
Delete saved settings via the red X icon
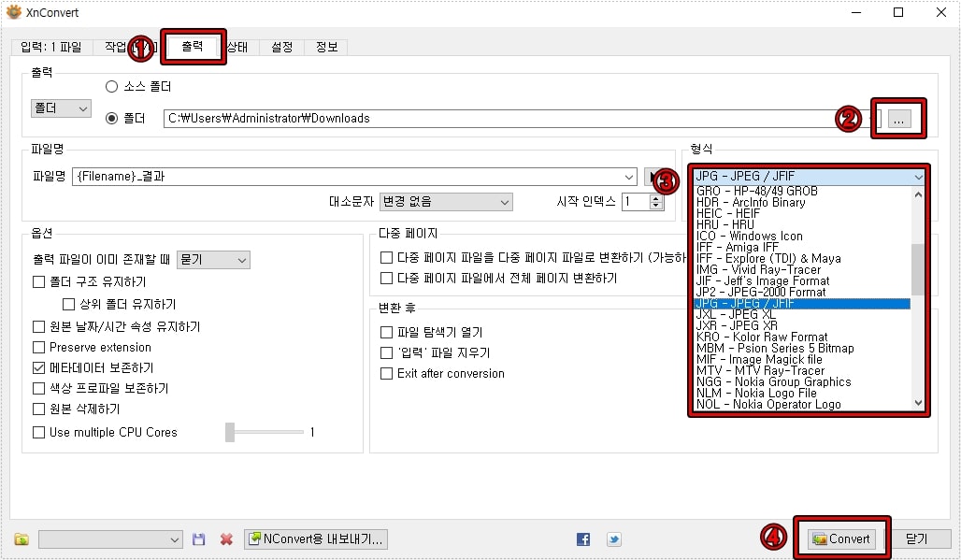225,538
